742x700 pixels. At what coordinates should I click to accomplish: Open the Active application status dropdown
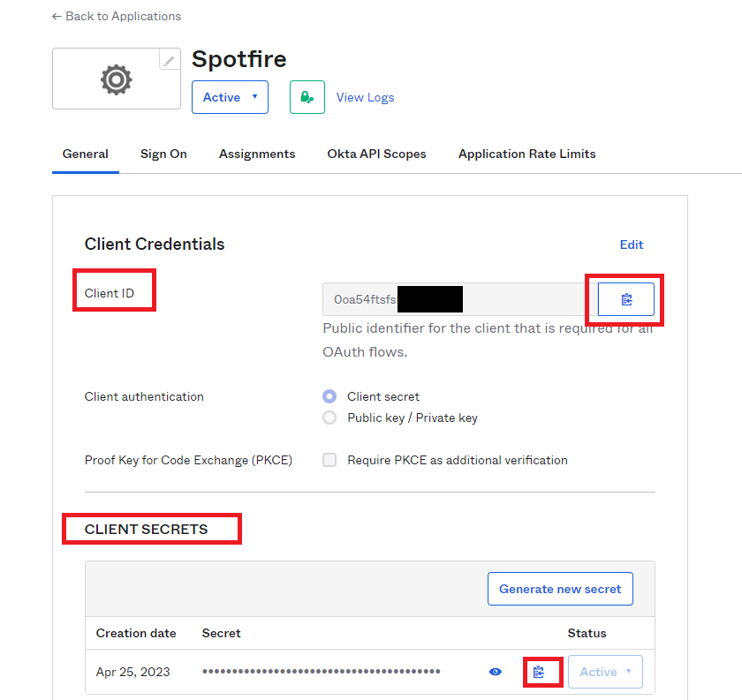[x=230, y=97]
